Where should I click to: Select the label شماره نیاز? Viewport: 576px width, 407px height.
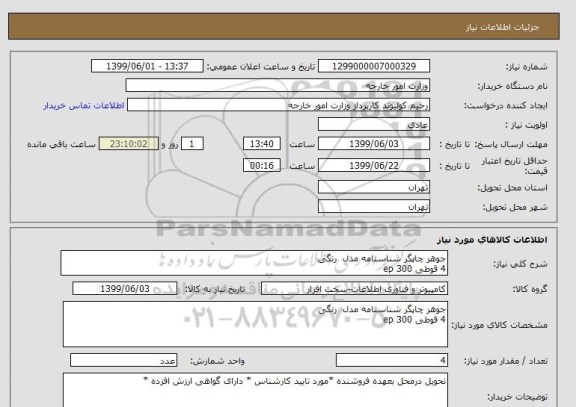tap(527, 67)
